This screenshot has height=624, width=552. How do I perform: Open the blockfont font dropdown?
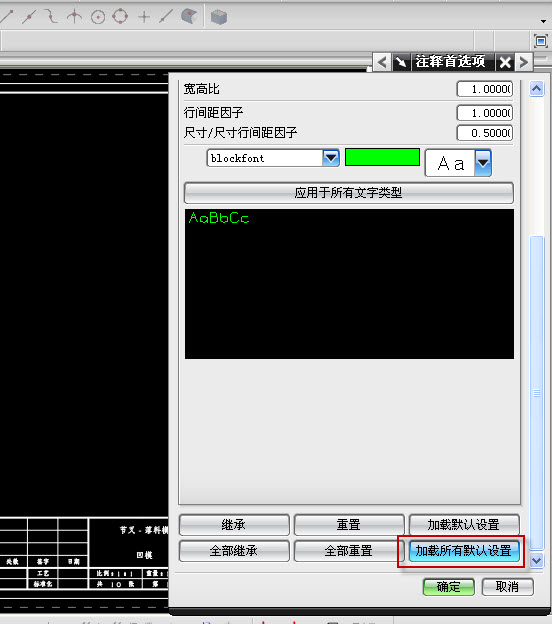tap(331, 158)
